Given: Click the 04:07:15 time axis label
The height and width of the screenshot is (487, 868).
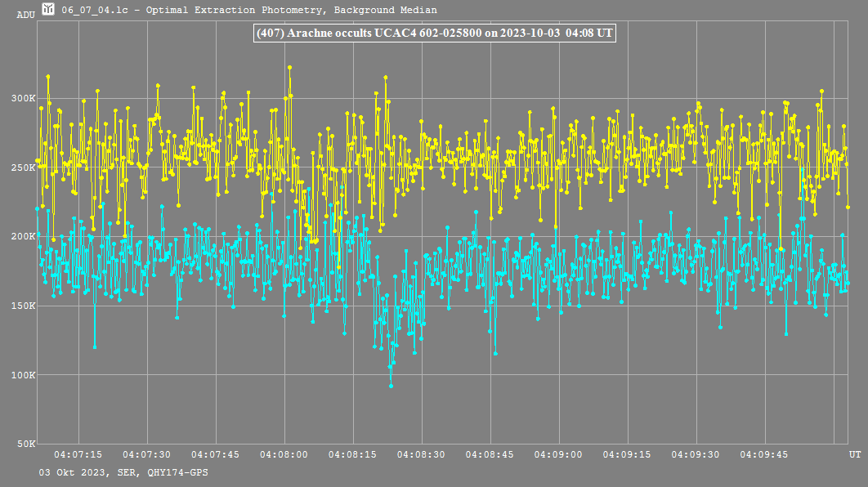Looking at the screenshot, I should tap(78, 454).
